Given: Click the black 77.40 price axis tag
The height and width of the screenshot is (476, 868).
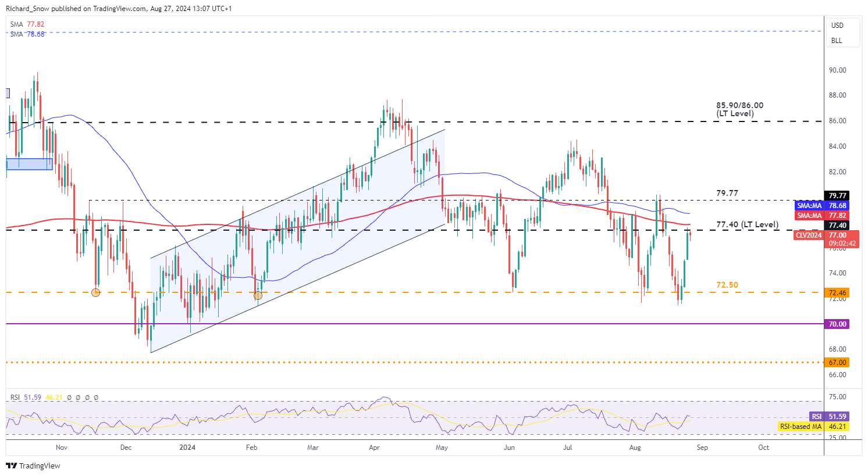Looking at the screenshot, I should (x=837, y=226).
